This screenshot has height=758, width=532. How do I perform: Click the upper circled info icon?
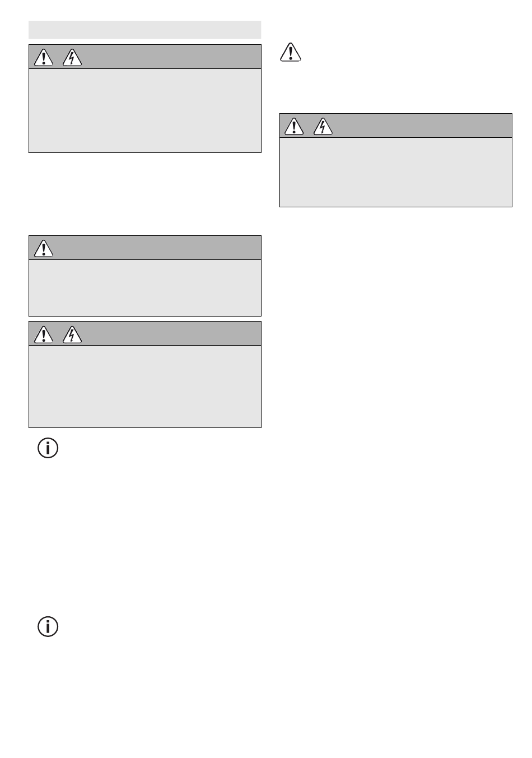[x=48, y=448]
